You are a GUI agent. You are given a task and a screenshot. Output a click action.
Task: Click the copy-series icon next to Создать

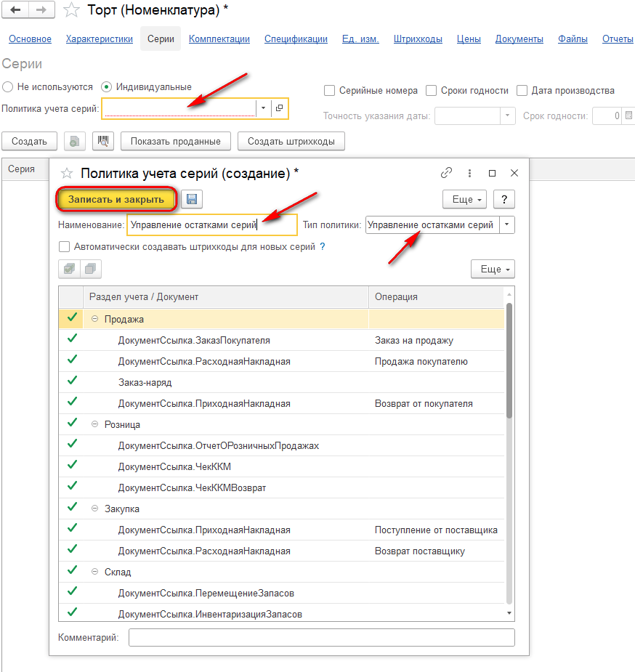pos(75,141)
